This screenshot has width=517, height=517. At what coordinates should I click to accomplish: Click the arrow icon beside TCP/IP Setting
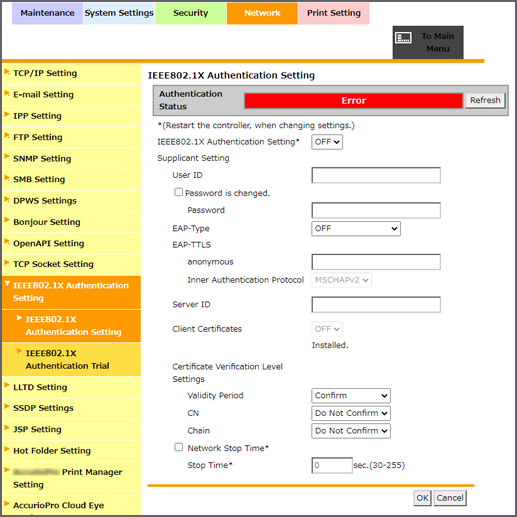pyautogui.click(x=7, y=72)
